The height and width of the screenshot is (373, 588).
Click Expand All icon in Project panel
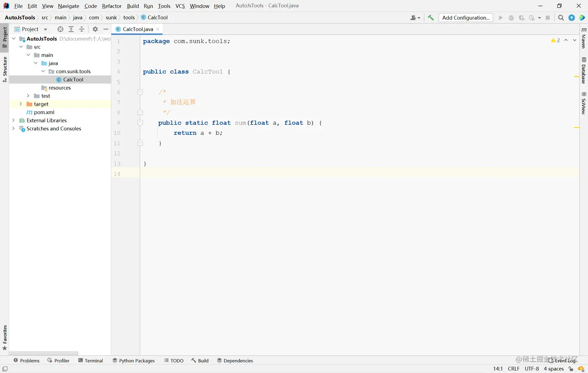71,29
